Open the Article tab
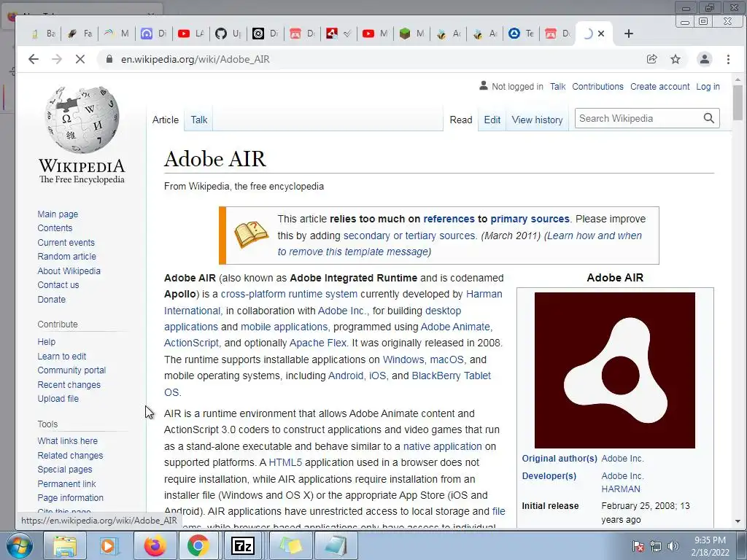Image resolution: width=747 pixels, height=560 pixels. (166, 120)
